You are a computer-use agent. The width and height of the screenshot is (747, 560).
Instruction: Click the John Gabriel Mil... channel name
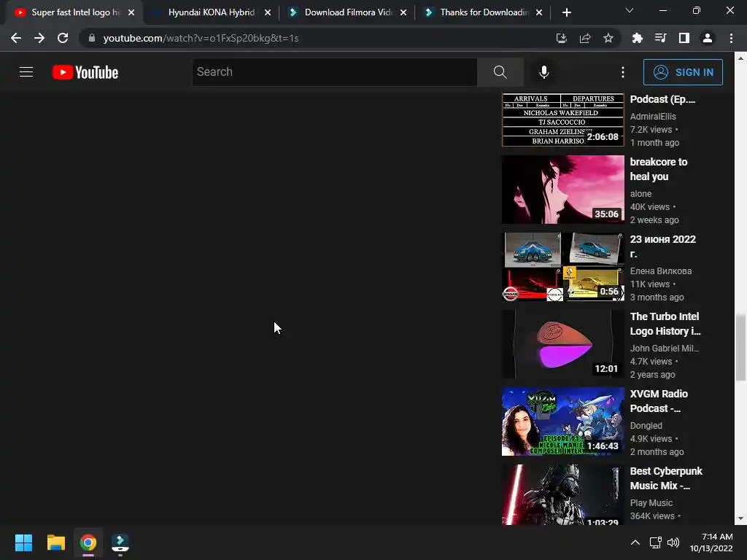point(665,348)
